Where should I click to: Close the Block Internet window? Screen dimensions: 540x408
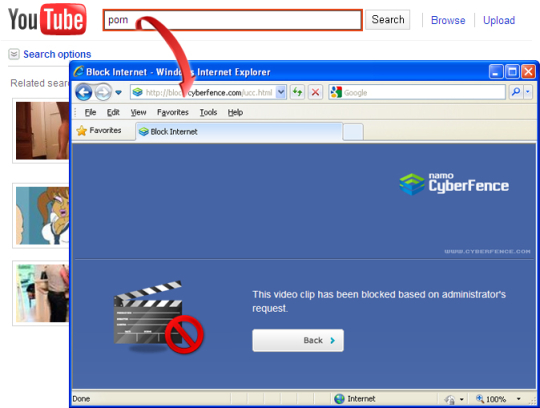[x=528, y=72]
